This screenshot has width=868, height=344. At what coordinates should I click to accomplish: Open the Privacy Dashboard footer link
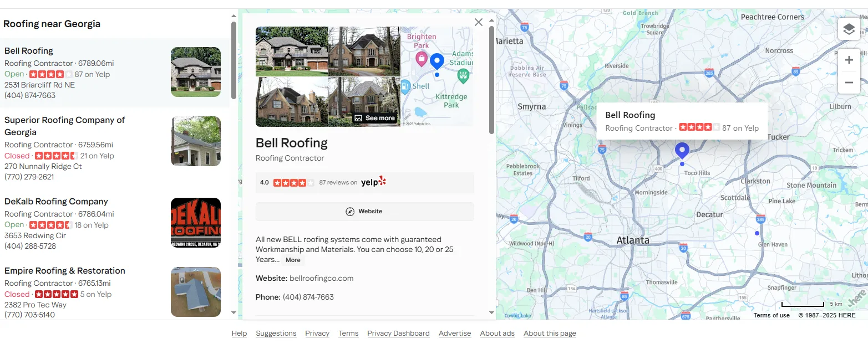coord(398,333)
